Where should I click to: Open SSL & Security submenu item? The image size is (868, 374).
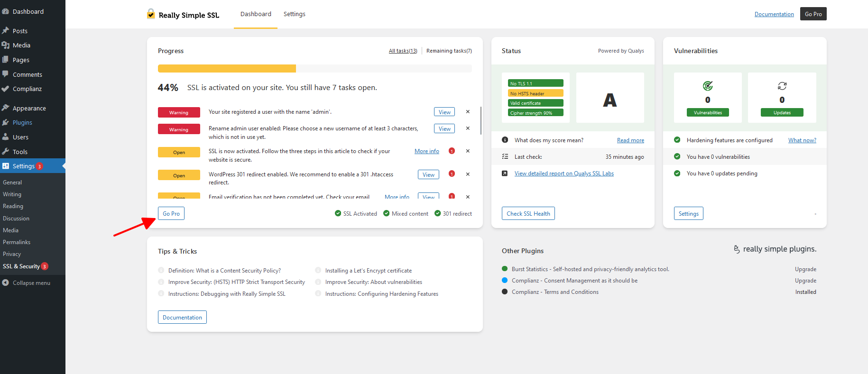click(x=21, y=266)
